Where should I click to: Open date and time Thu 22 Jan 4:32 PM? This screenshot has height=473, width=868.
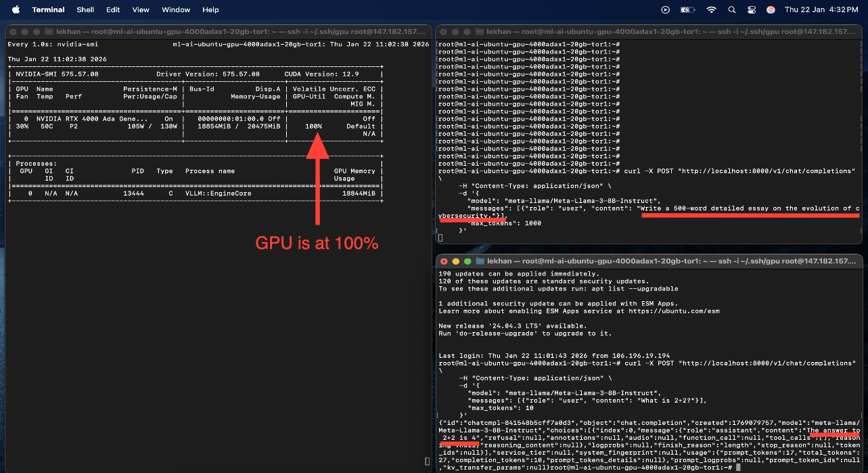click(x=821, y=10)
